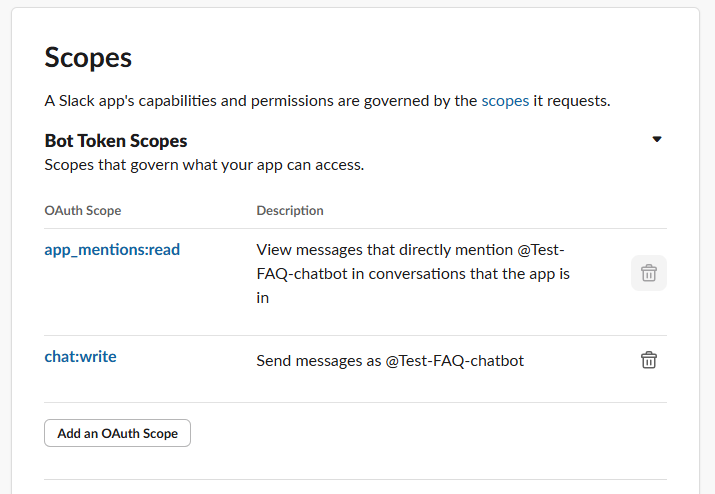Click the '@Test-' mention in app_mentions description
The width and height of the screenshot is (715, 494).
pos(541,250)
